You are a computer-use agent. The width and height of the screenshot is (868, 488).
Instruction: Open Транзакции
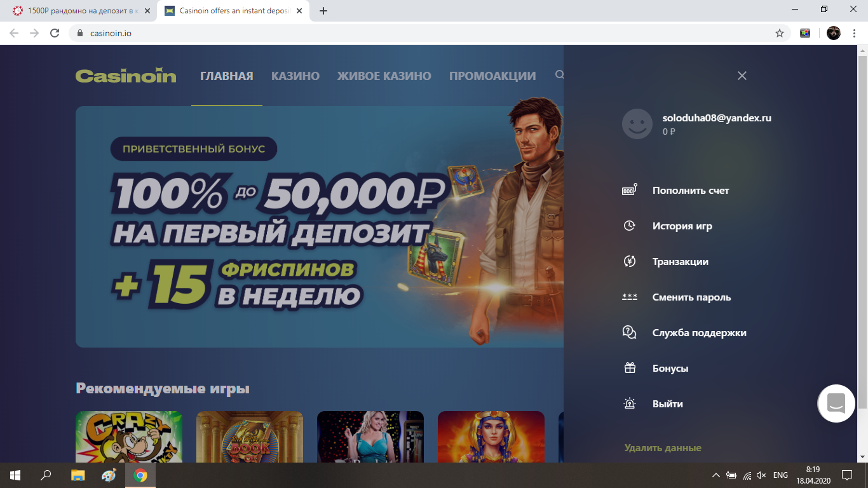pyautogui.click(x=681, y=261)
